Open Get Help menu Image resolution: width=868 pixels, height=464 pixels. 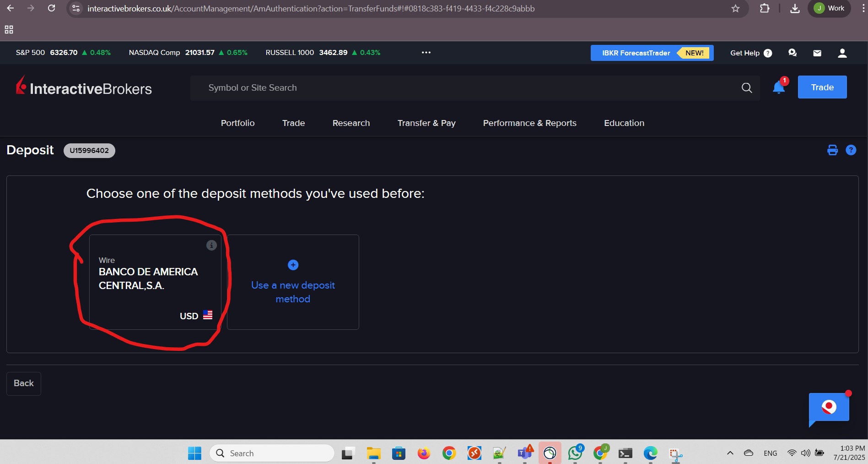coord(751,53)
